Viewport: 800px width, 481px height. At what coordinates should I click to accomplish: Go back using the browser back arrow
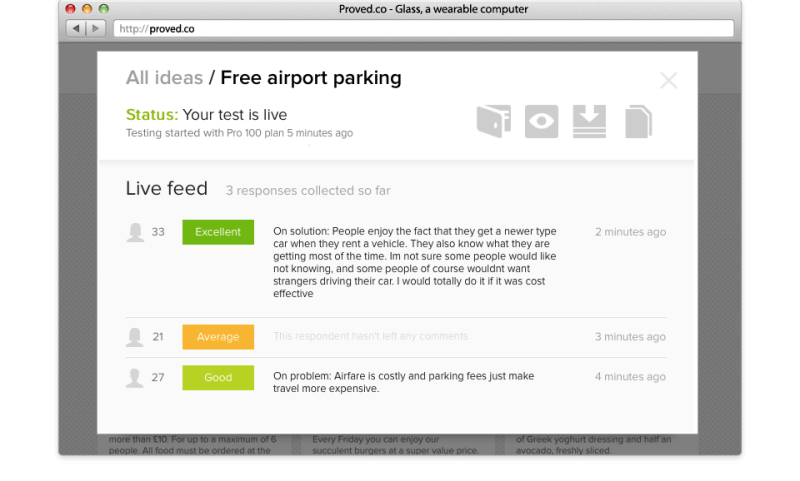76,29
